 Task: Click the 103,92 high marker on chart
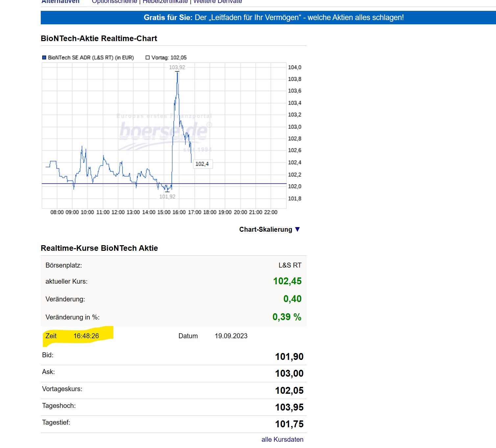177,67
